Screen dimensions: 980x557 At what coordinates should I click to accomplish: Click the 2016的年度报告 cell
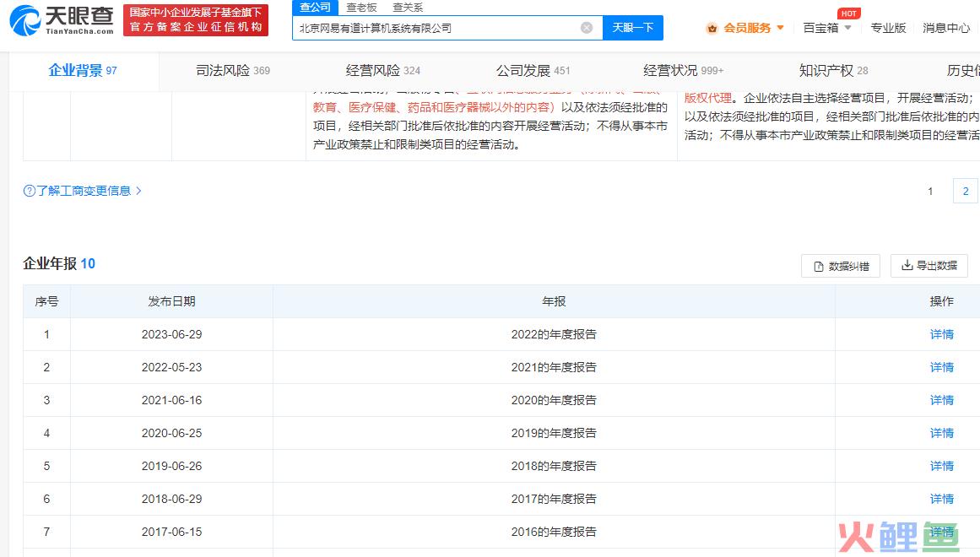pyautogui.click(x=554, y=532)
